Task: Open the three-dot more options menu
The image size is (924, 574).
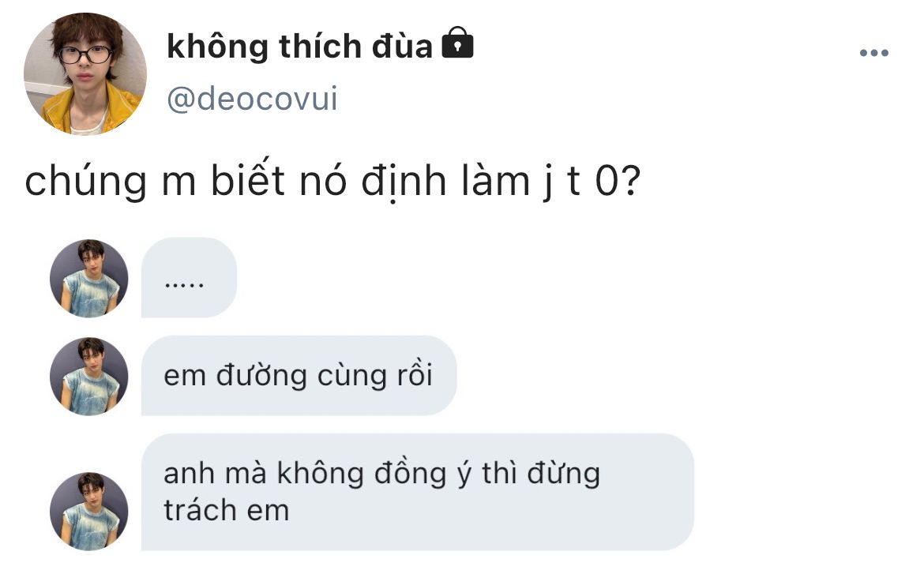Action: 874,53
